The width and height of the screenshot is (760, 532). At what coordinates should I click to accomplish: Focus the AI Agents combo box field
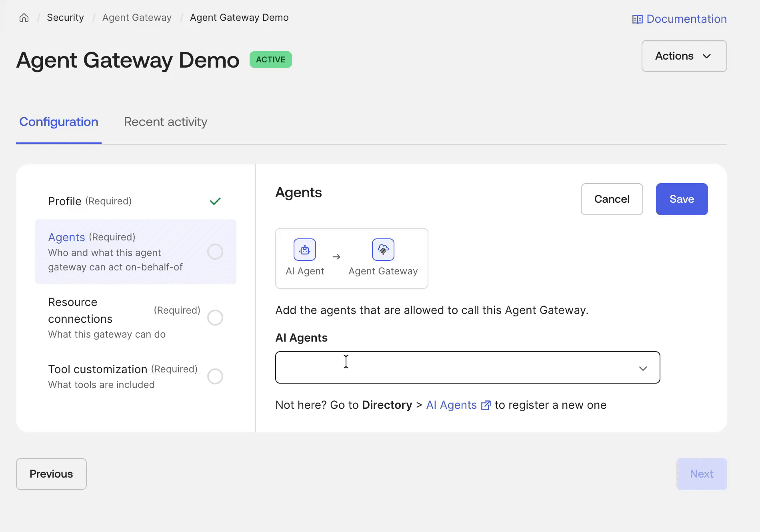468,368
